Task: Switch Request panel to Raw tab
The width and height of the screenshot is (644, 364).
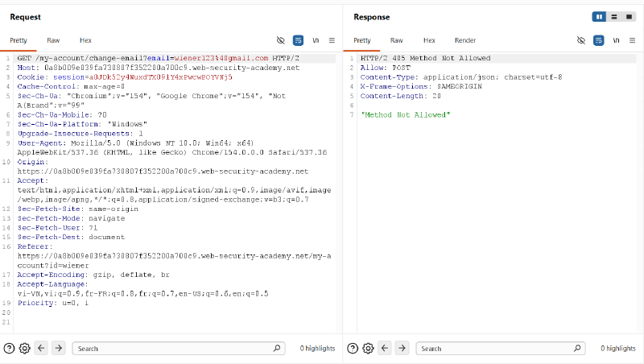Action: pyautogui.click(x=53, y=40)
